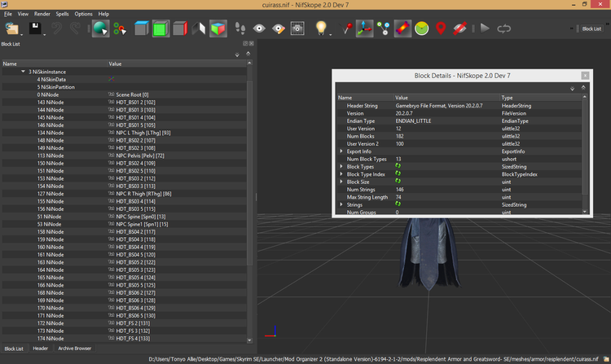The height and width of the screenshot is (364, 611).
Task: Play animation with the play button
Action: click(x=485, y=29)
